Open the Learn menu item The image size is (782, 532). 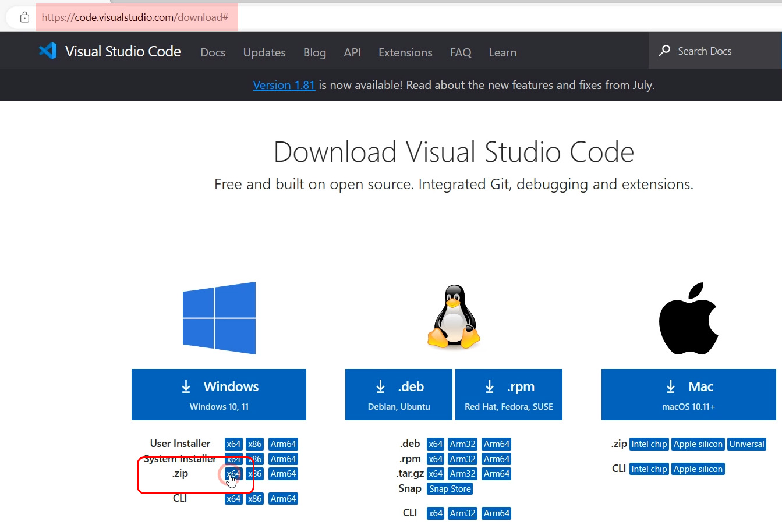click(503, 52)
